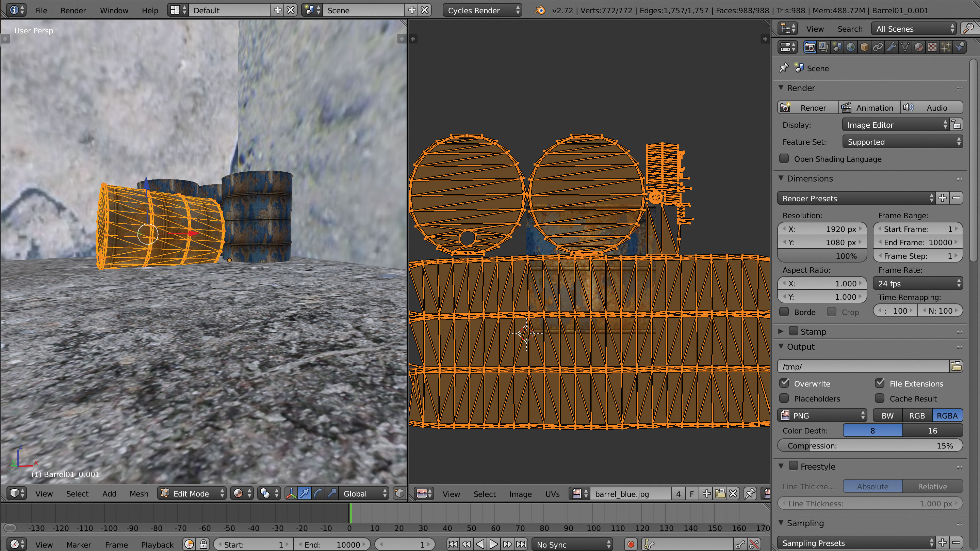Screen dimensions: 980x551
Task: Click the auto-keyframe record button
Action: (631, 545)
